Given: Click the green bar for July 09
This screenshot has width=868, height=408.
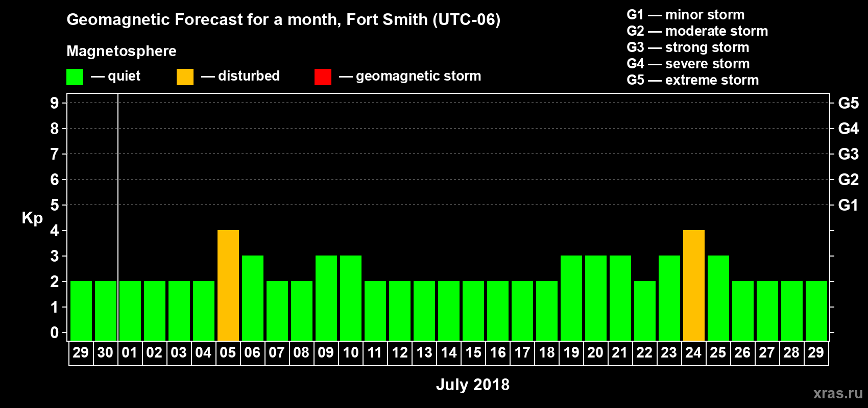Looking at the screenshot, I should coord(326,298).
